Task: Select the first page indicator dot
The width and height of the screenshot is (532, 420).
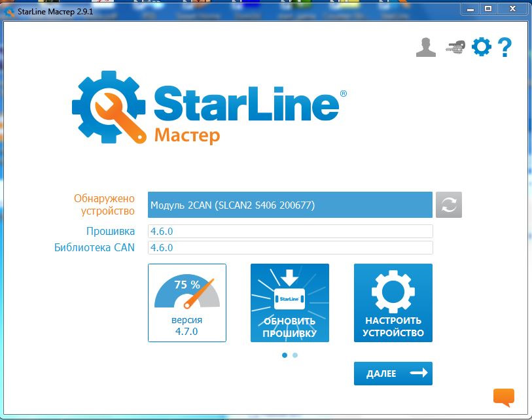Action: (x=284, y=355)
